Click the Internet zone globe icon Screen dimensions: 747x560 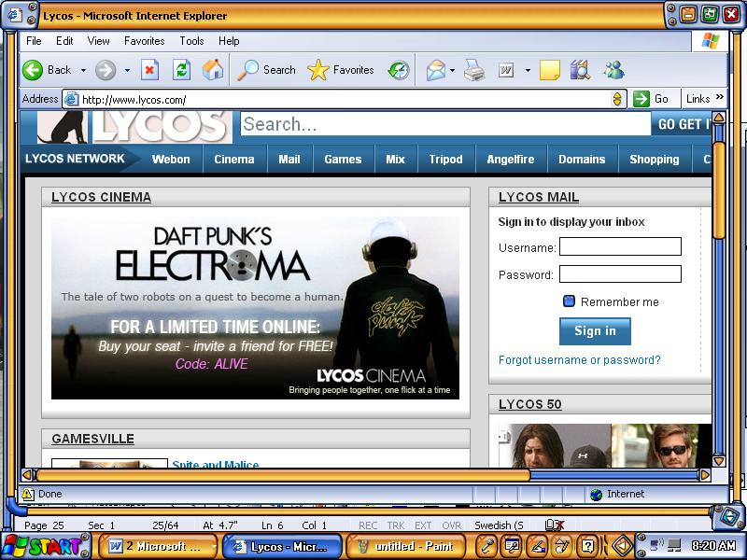pyautogui.click(x=596, y=495)
